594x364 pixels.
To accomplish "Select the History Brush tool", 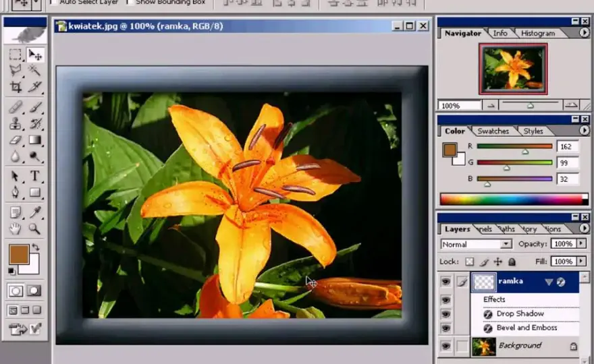I will pos(35,124).
